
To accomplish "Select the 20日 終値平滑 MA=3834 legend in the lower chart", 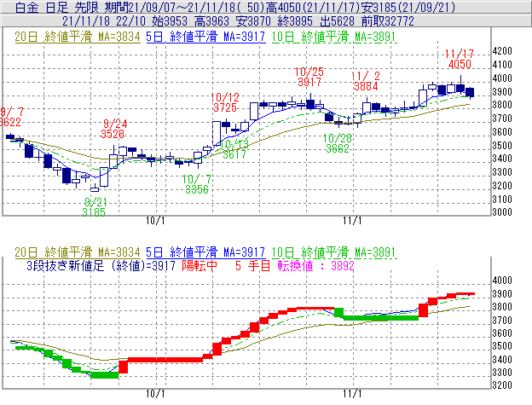I will click(x=78, y=252).
